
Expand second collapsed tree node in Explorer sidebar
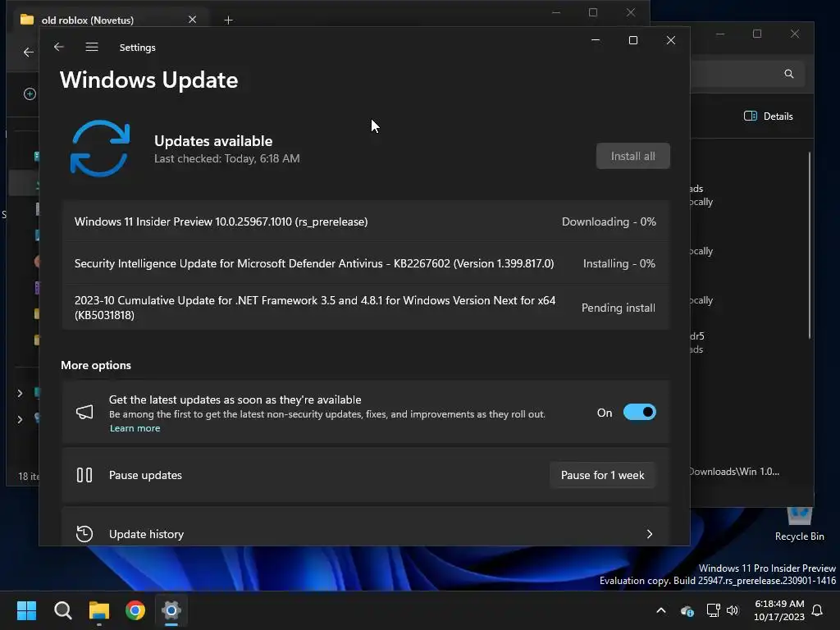pyautogui.click(x=20, y=419)
